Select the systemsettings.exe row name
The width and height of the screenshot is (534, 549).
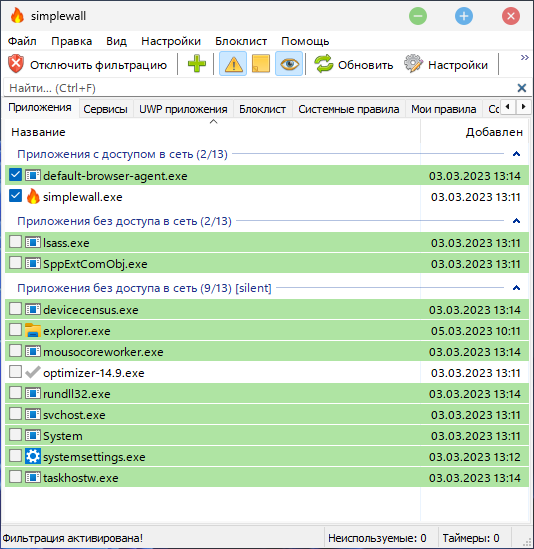[94, 457]
